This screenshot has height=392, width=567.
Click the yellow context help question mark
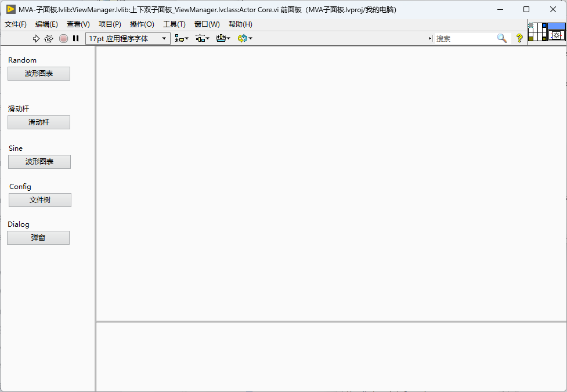click(x=519, y=38)
